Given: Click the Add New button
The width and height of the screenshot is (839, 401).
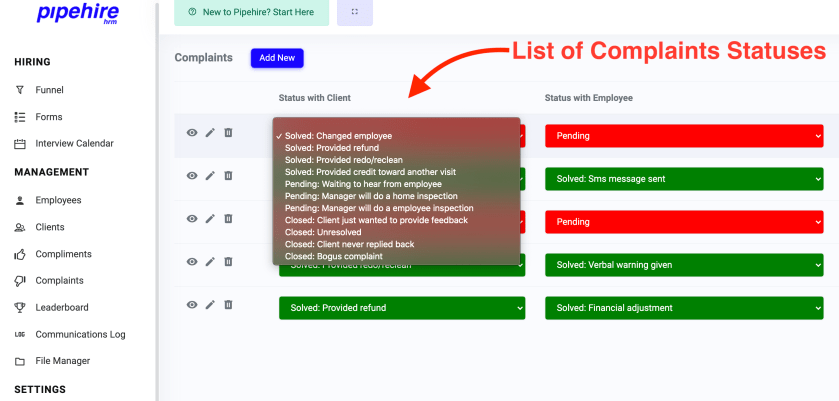Looking at the screenshot, I should pyautogui.click(x=277, y=58).
